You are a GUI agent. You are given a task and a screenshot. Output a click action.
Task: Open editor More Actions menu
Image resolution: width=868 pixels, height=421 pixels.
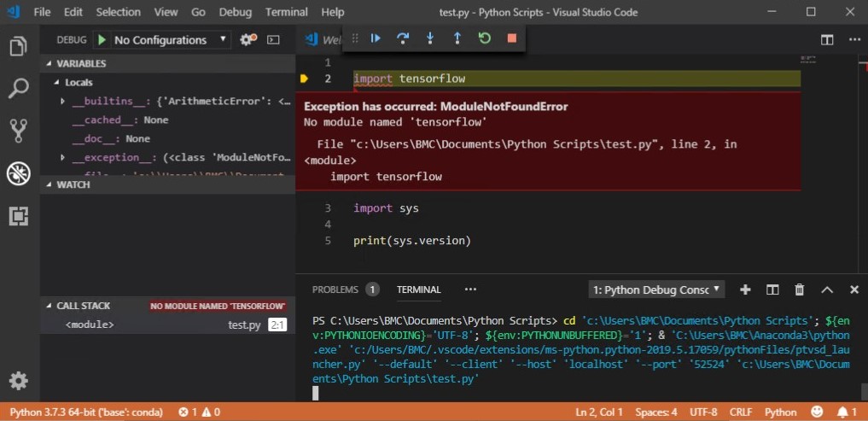[854, 40]
